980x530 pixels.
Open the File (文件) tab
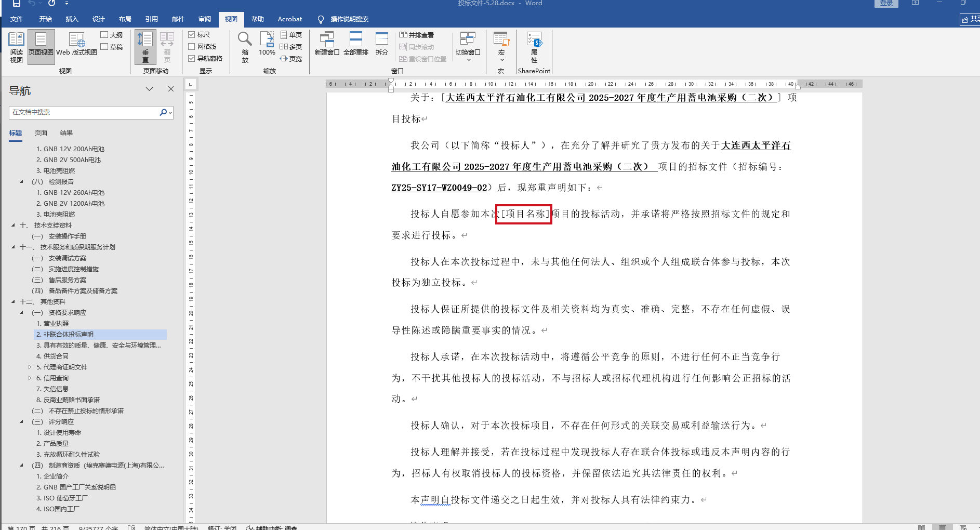pos(17,19)
